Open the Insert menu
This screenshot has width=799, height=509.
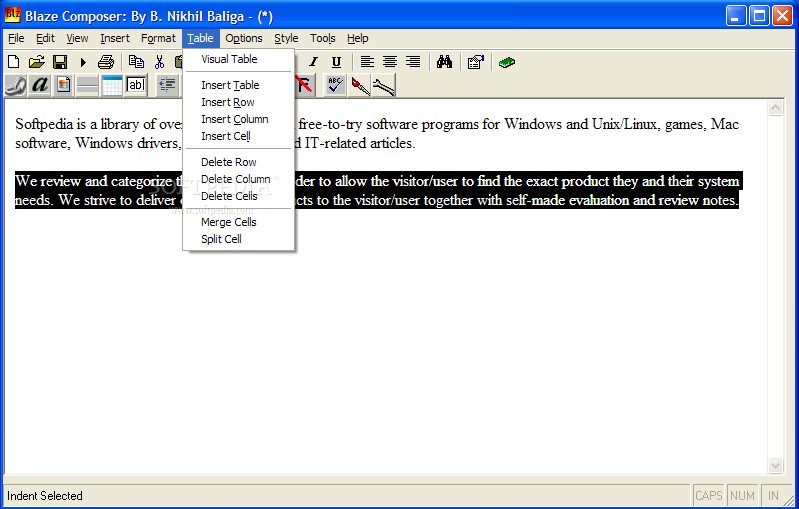pos(115,38)
